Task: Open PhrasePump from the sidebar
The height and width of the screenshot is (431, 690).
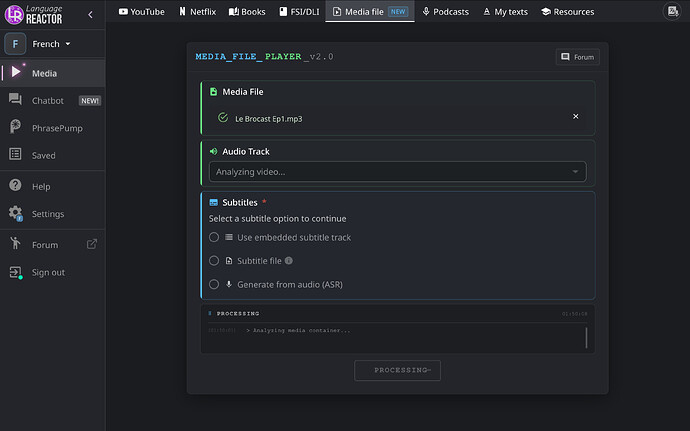Action: [57, 127]
